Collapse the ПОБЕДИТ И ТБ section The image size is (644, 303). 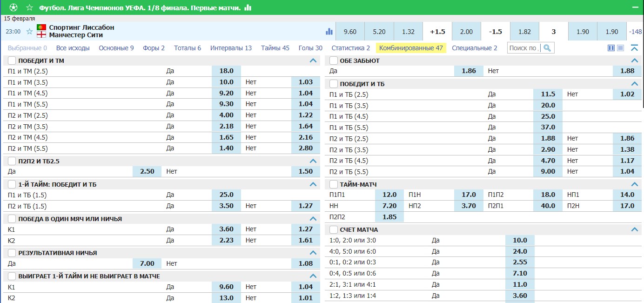[x=634, y=84]
